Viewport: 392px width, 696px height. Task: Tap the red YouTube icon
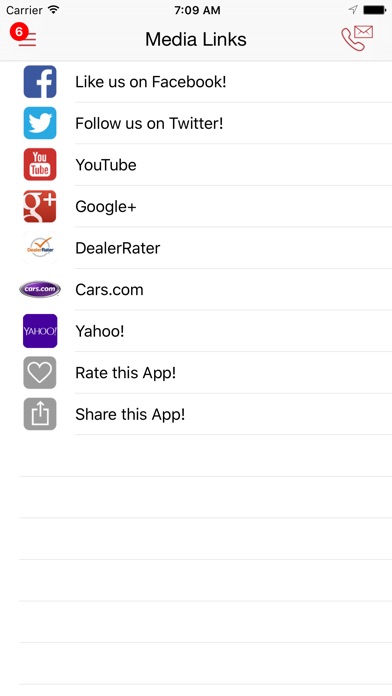[x=40, y=165]
